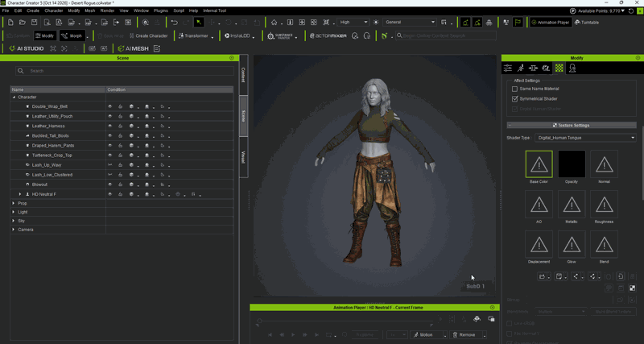Viewport: 644px width, 344px height.
Task: Click the Save Project icon
Action: tap(34, 23)
